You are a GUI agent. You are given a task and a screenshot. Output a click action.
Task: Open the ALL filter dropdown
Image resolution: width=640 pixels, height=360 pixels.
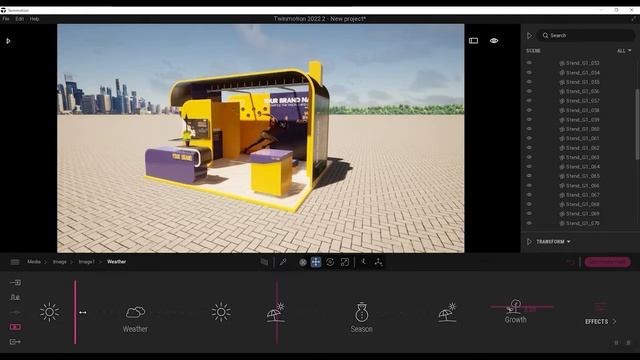(x=624, y=51)
